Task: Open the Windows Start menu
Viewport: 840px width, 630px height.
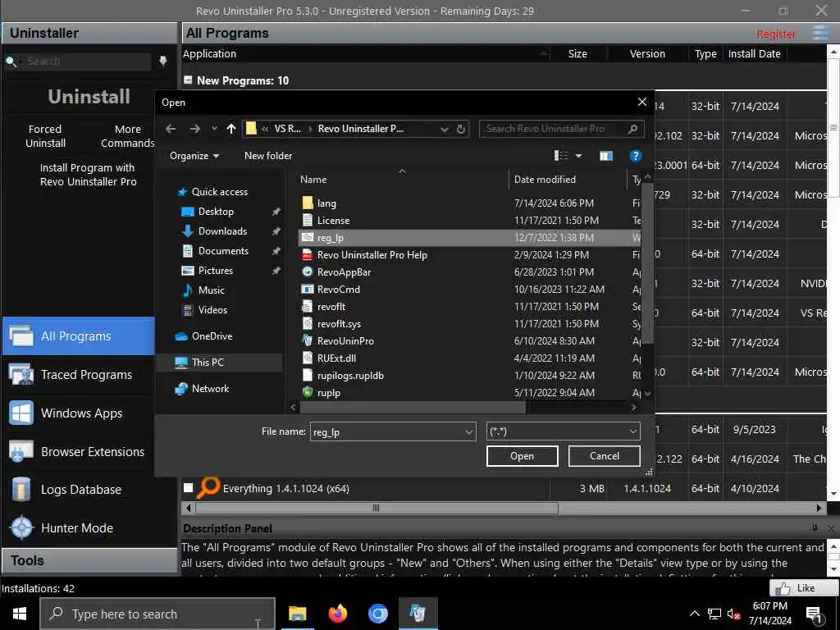Action: click(x=20, y=614)
